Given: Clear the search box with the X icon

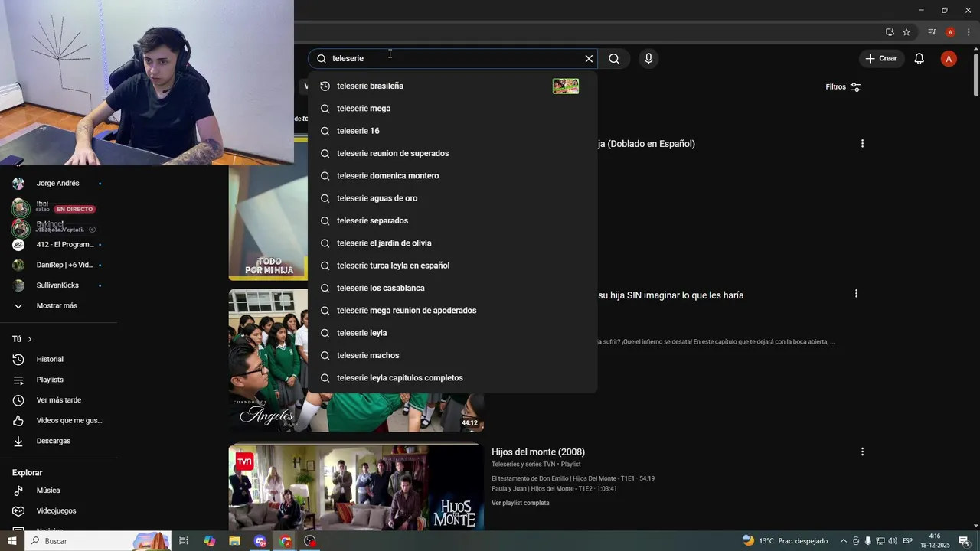Looking at the screenshot, I should [x=589, y=59].
